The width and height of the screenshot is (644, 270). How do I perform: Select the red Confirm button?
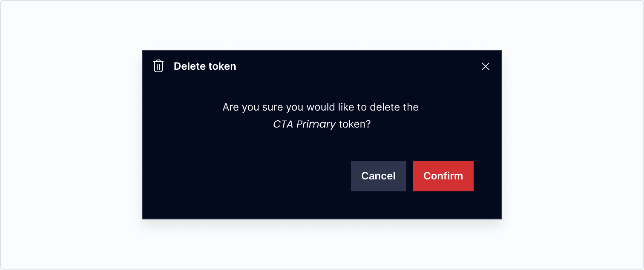point(443,176)
